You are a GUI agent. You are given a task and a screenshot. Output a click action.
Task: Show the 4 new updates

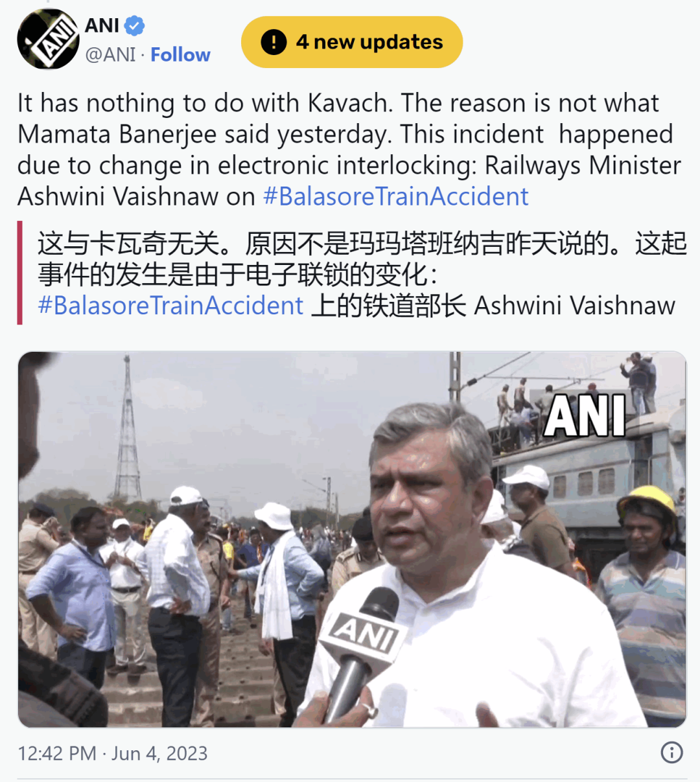pyautogui.click(x=352, y=42)
